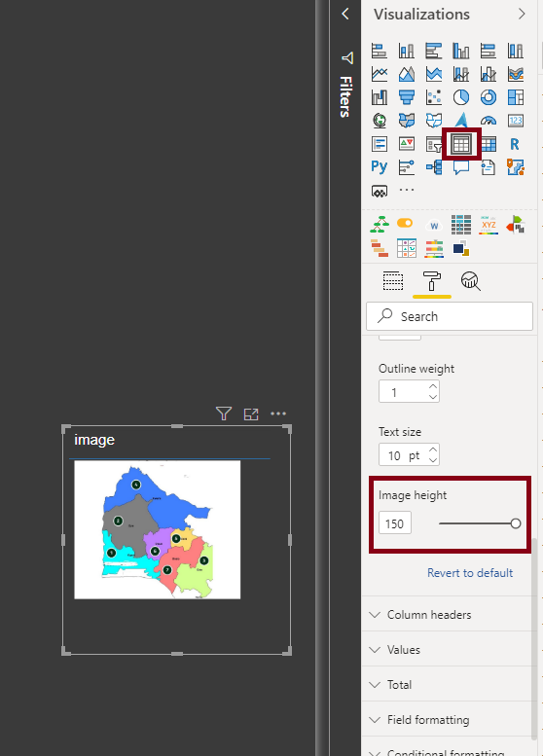Select the green tree custom visual
The image size is (543, 756).
tap(380, 225)
